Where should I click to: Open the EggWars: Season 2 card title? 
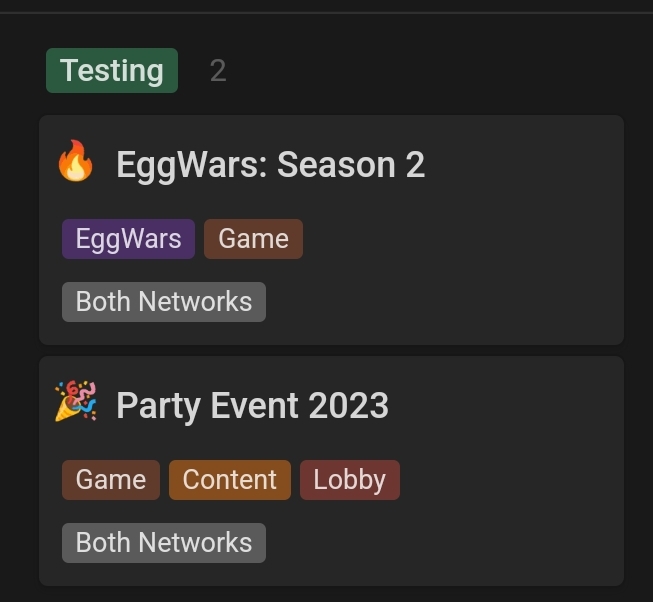270,165
